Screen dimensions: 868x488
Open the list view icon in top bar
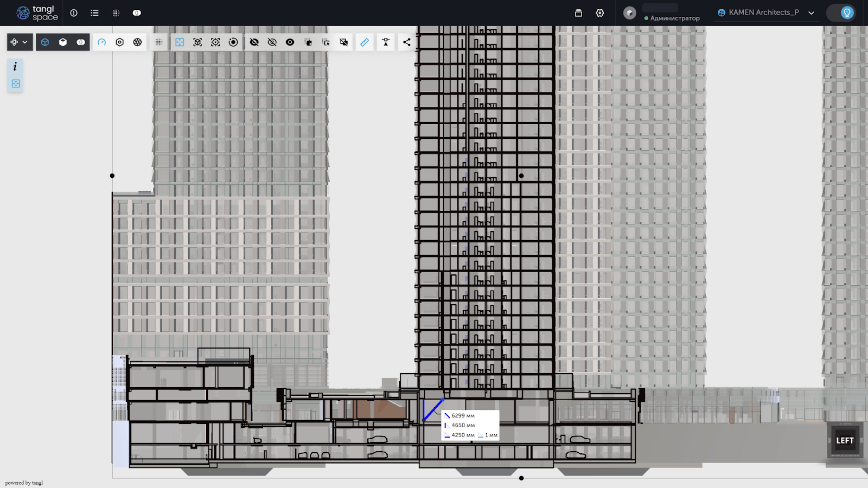pos(94,13)
